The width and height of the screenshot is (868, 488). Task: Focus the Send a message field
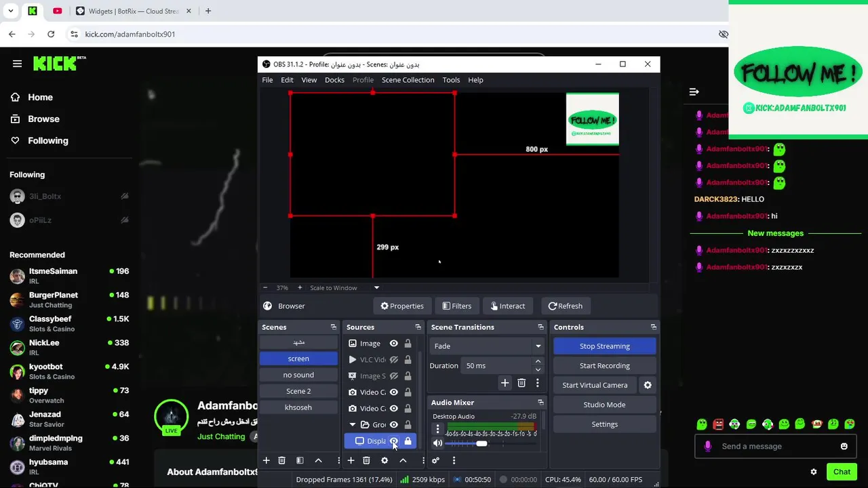[774, 446]
